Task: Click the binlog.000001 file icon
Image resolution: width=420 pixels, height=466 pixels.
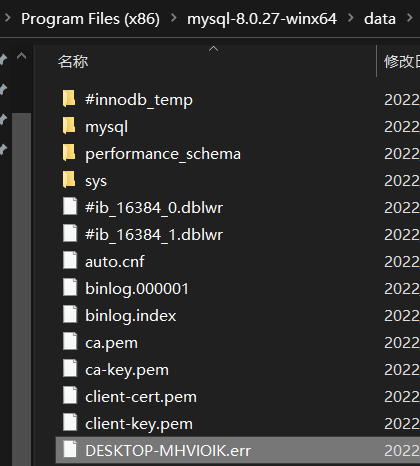Action: click(70, 288)
